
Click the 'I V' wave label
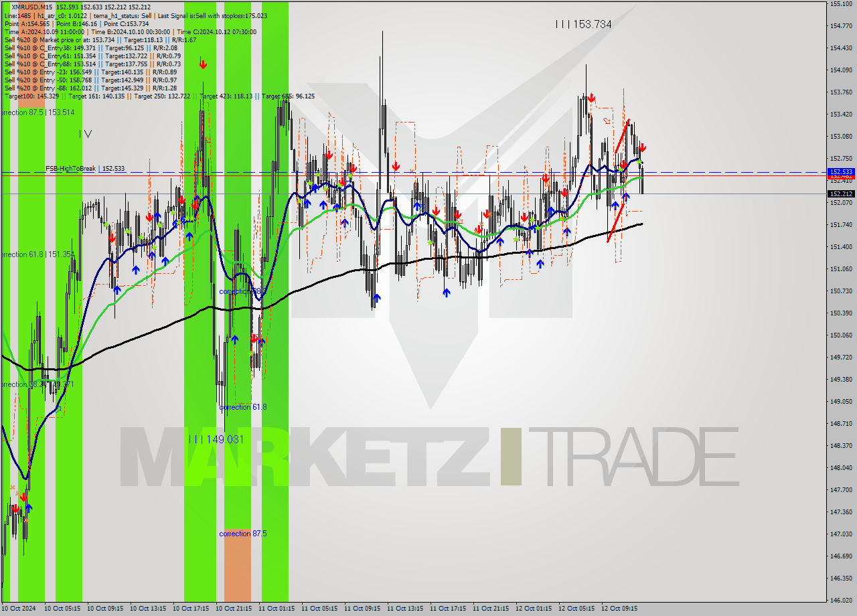(x=85, y=134)
